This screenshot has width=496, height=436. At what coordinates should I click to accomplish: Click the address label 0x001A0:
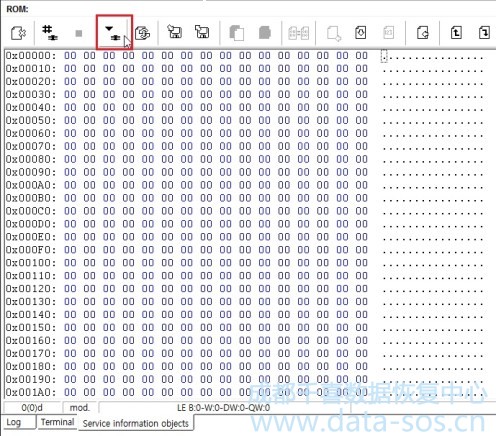31,392
